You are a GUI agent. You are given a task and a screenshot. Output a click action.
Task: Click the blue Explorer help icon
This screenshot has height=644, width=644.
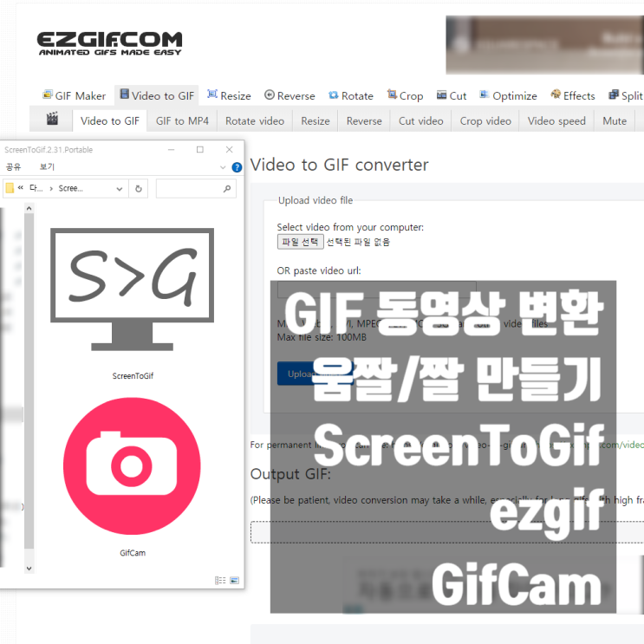[237, 167]
